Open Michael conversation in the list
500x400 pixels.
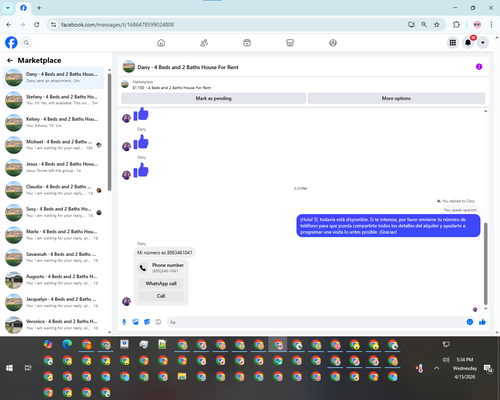53,145
